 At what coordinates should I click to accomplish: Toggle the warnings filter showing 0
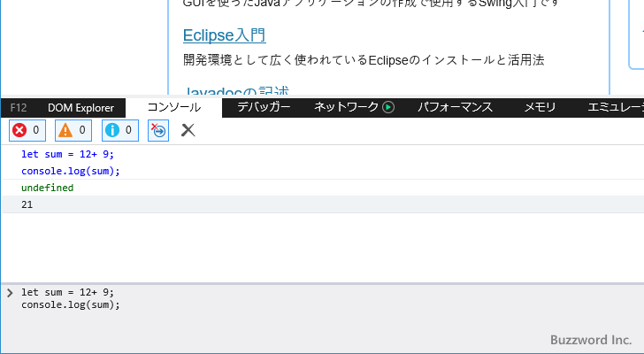pyautogui.click(x=73, y=131)
